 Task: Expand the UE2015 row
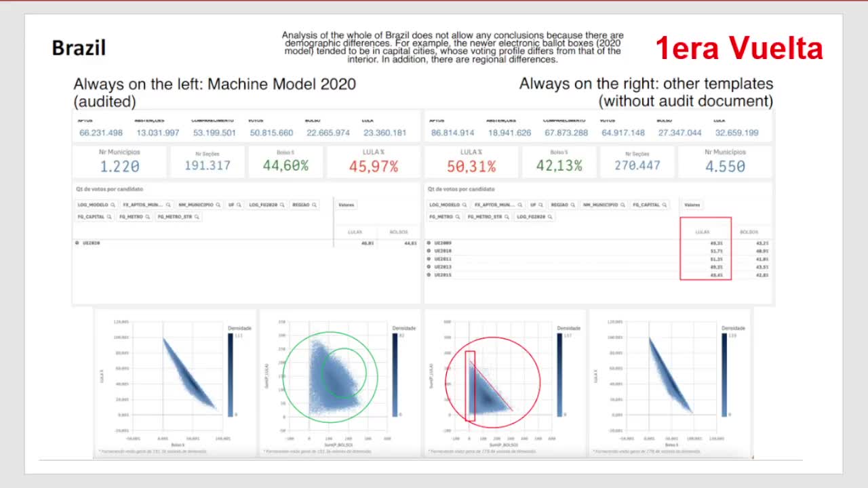click(429, 275)
